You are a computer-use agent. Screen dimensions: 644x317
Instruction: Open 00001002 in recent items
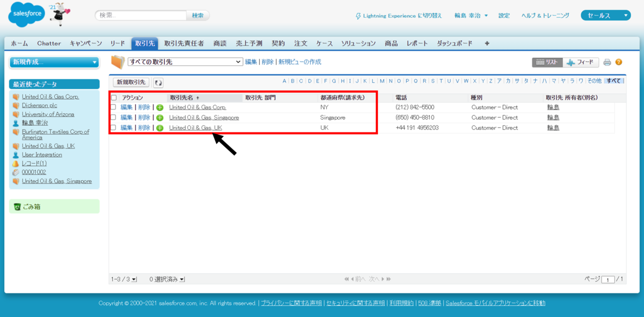[x=34, y=172]
